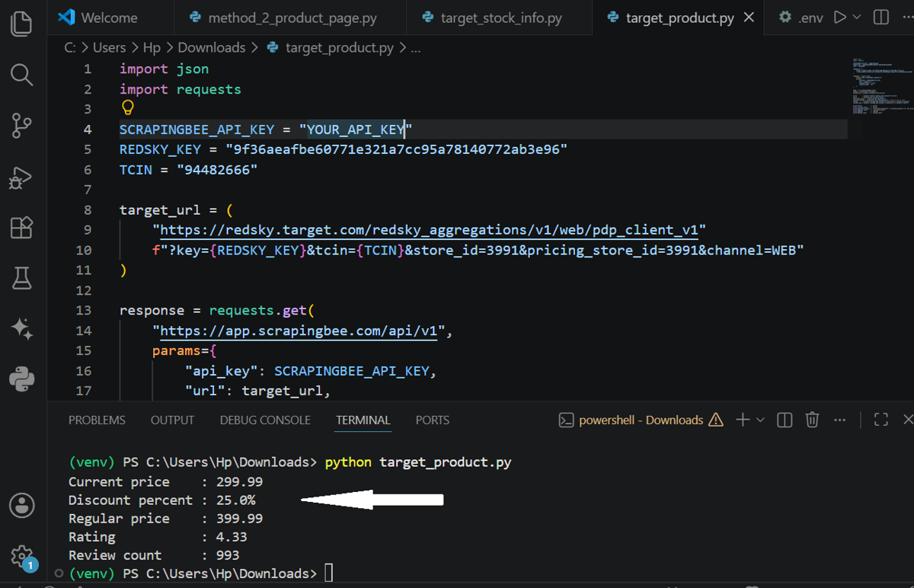The height and width of the screenshot is (588, 914).
Task: Click the REDSKY_KEY value string on line 5
Action: [396, 149]
